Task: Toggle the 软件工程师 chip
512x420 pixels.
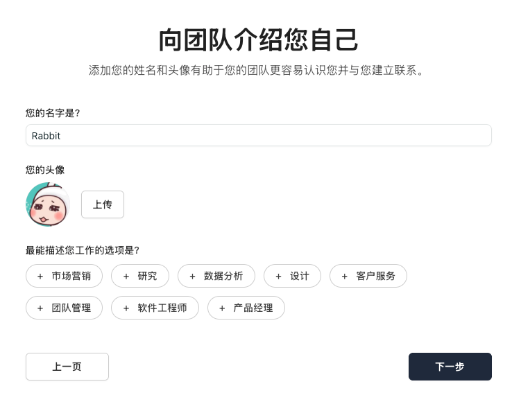Action: [162, 308]
